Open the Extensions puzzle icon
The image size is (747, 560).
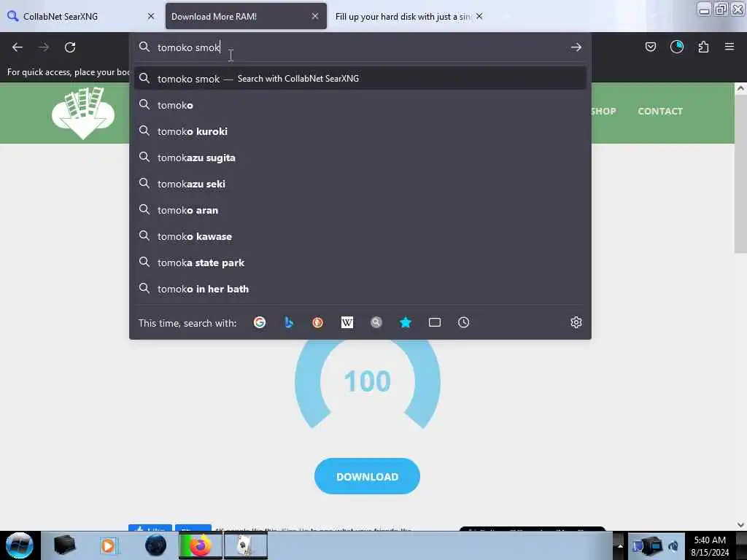703,47
